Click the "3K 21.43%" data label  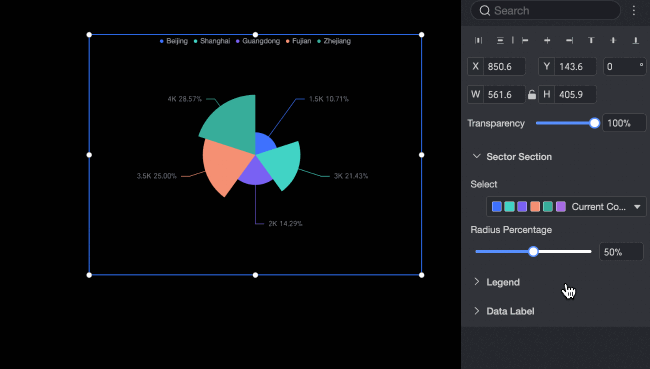click(351, 176)
